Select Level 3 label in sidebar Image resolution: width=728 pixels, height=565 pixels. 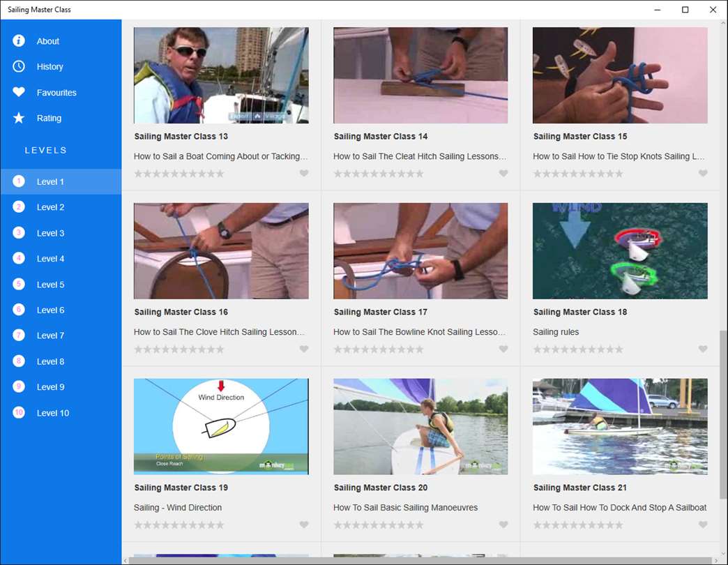pyautogui.click(x=51, y=233)
